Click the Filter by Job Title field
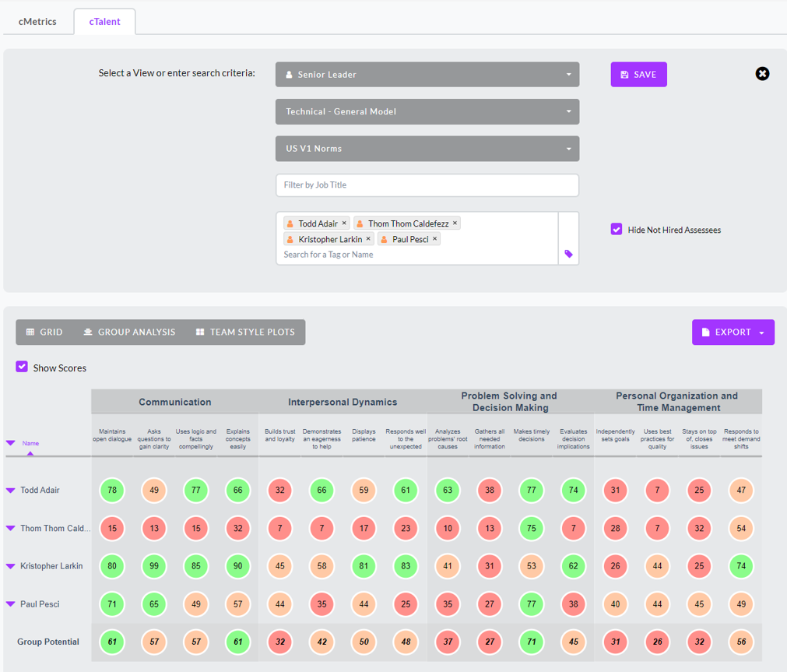The height and width of the screenshot is (672, 787). (x=427, y=185)
